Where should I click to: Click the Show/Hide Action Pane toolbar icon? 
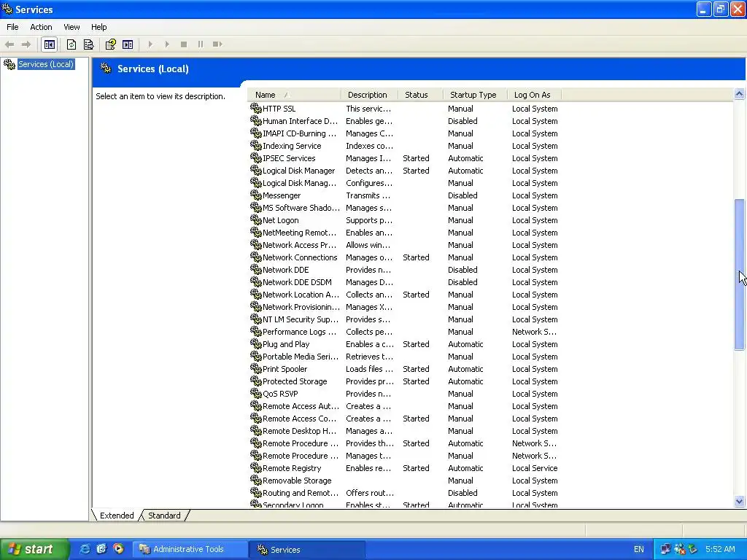click(128, 44)
